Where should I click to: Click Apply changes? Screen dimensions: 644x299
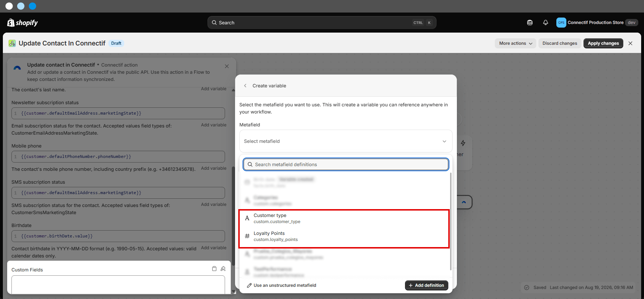point(603,43)
